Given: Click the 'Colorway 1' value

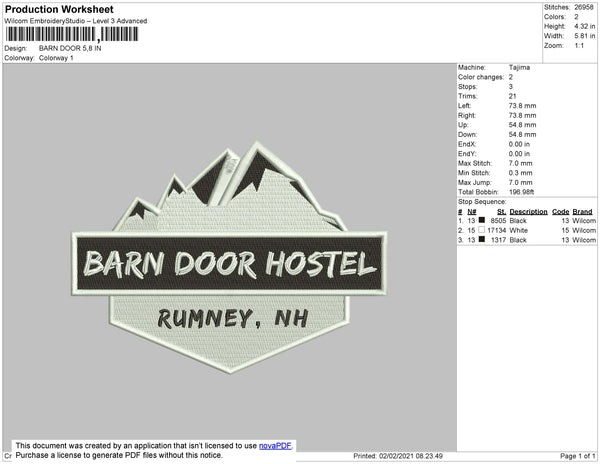Looking at the screenshot, I should pyautogui.click(x=56, y=58).
